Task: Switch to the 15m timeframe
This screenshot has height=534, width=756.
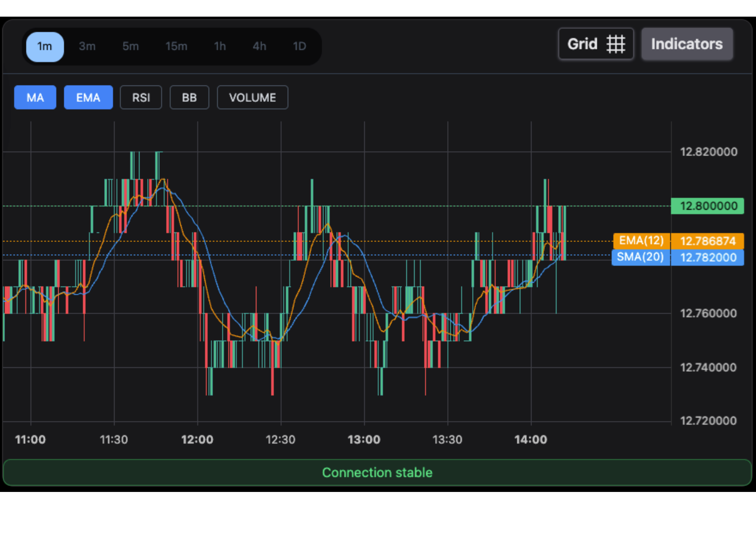Action: point(176,46)
